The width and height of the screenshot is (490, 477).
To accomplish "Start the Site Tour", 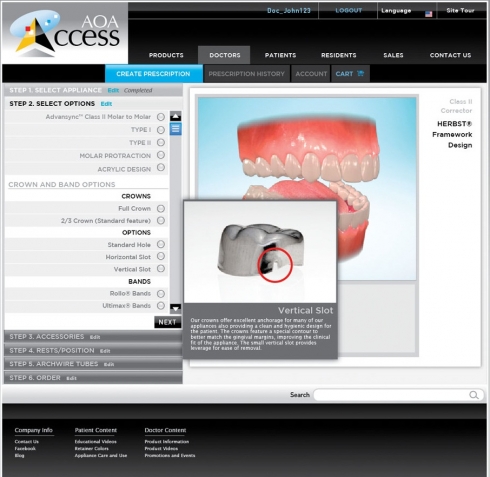I will click(460, 11).
